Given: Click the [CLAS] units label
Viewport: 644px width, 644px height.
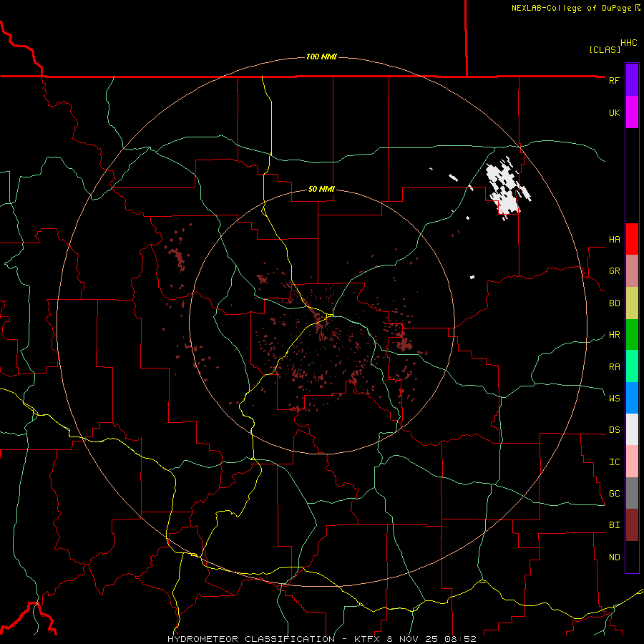Looking at the screenshot, I should coord(605,49).
